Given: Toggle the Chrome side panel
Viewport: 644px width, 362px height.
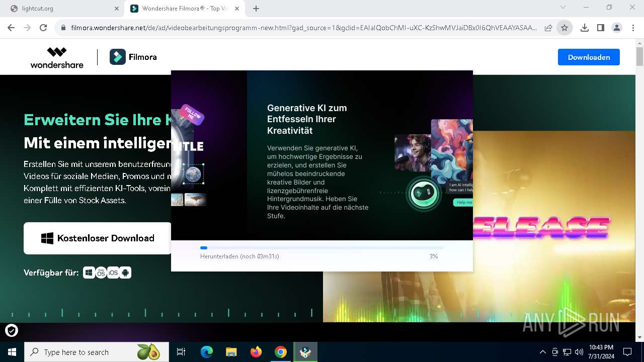Looking at the screenshot, I should pyautogui.click(x=601, y=28).
